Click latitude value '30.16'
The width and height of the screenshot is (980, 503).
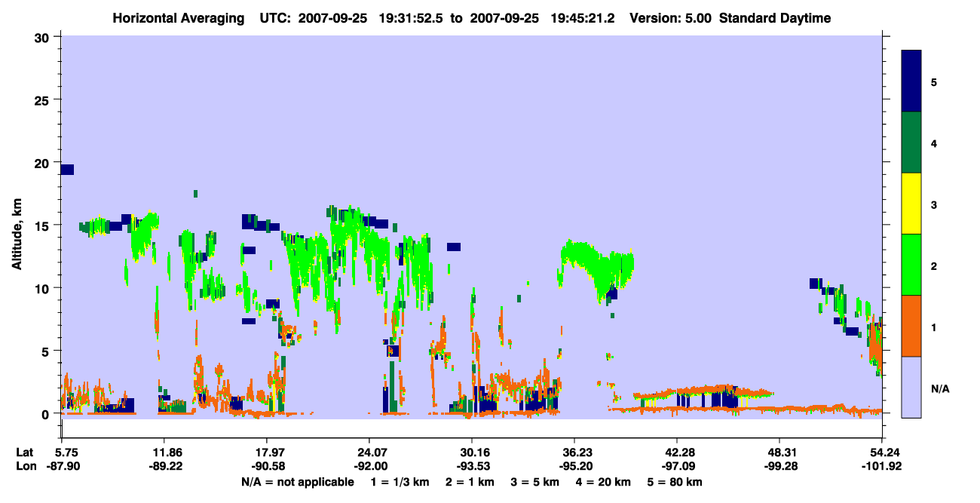[x=471, y=452]
